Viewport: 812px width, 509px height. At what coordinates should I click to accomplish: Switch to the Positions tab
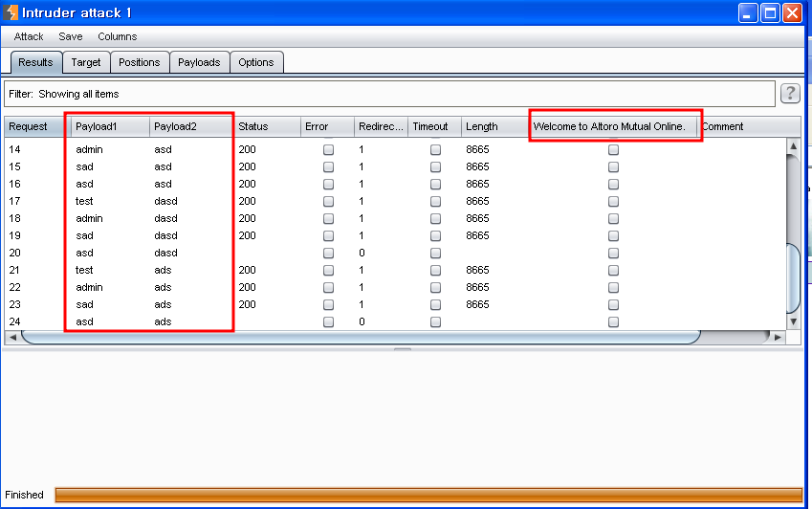(140, 62)
